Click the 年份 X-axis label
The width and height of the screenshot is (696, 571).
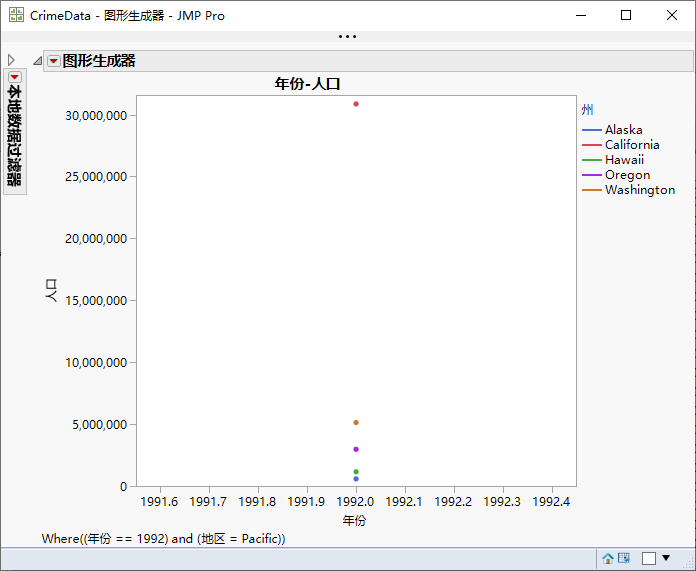pos(354,520)
